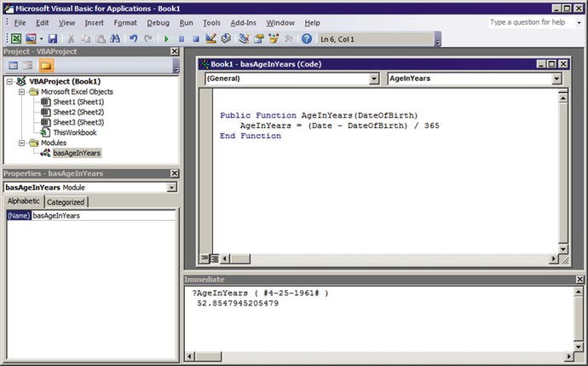588x366 pixels.
Task: Save the workbook with the floppy icon
Action: (x=53, y=38)
